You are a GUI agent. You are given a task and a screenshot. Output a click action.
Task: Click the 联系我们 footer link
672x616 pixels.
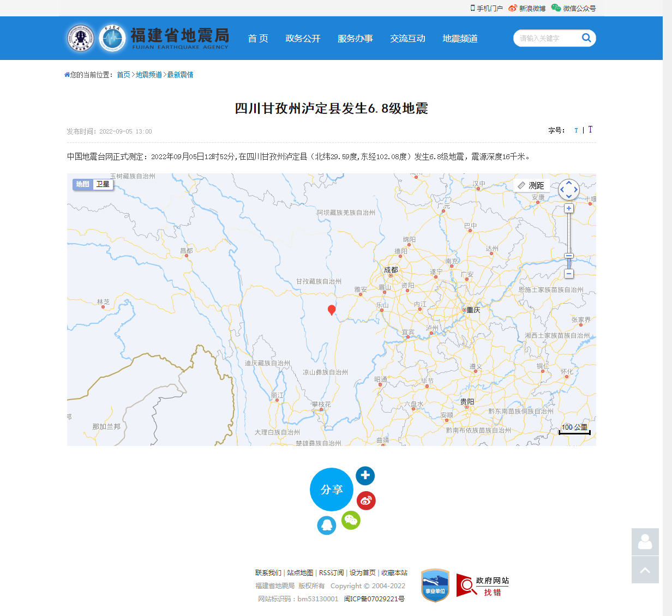pos(268,572)
